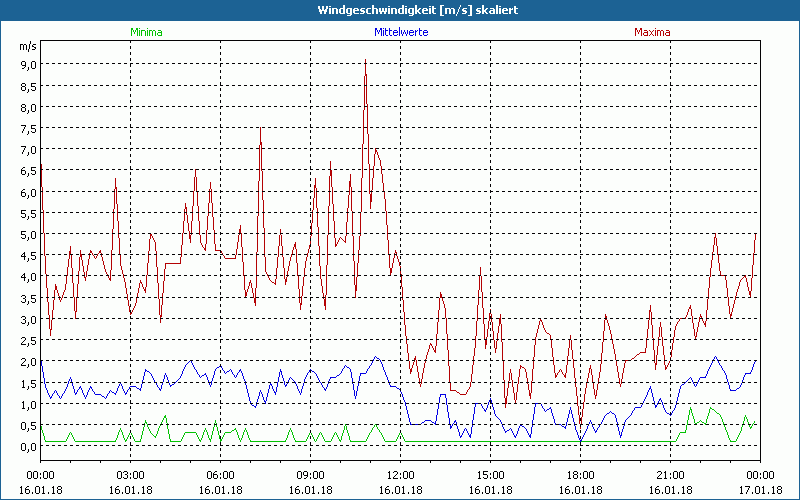The width and height of the screenshot is (800, 500).
Task: Click the highest red Maxima peak above 9,0
Action: [x=365, y=61]
